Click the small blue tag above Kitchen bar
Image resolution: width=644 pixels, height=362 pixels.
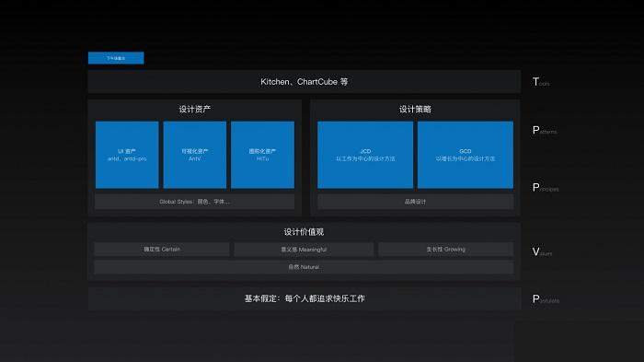click(x=116, y=58)
